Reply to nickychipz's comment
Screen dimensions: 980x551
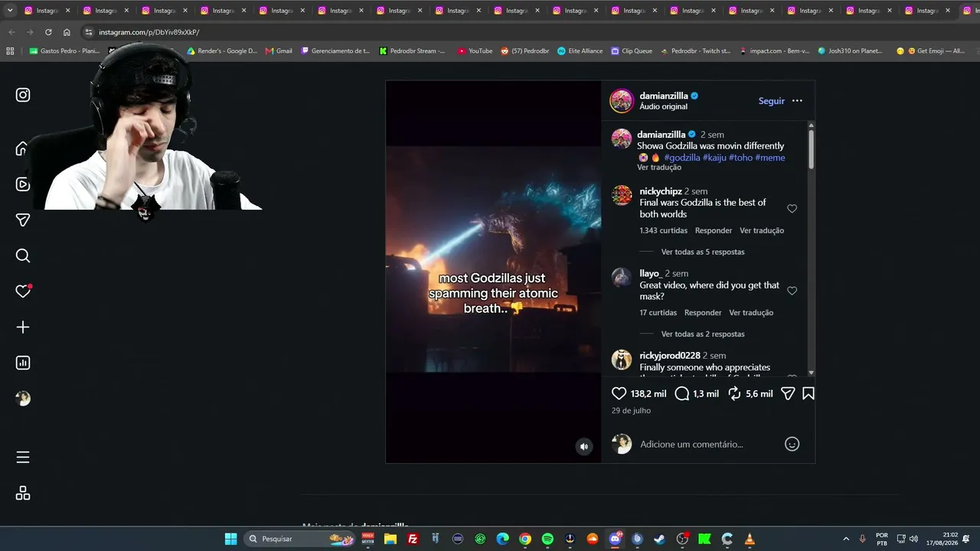point(714,230)
